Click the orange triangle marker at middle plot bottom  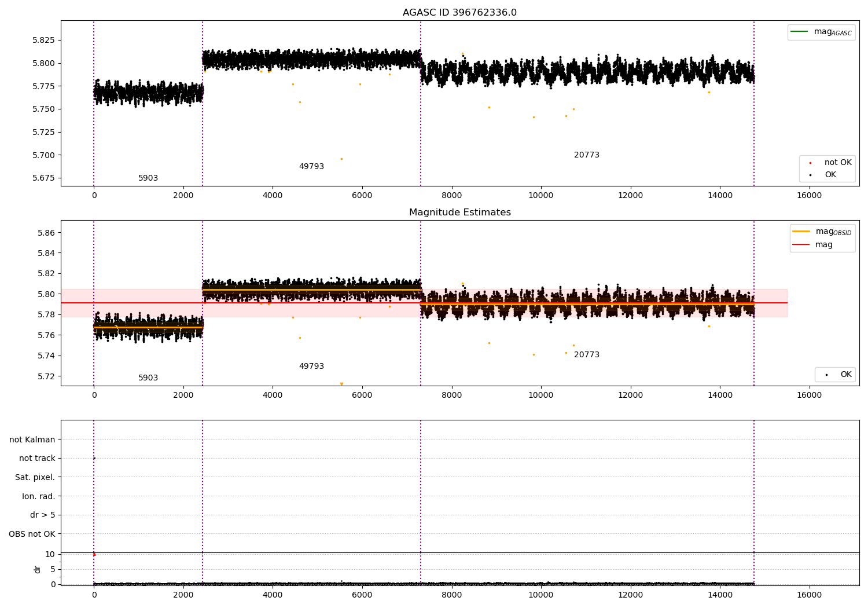[x=341, y=384]
